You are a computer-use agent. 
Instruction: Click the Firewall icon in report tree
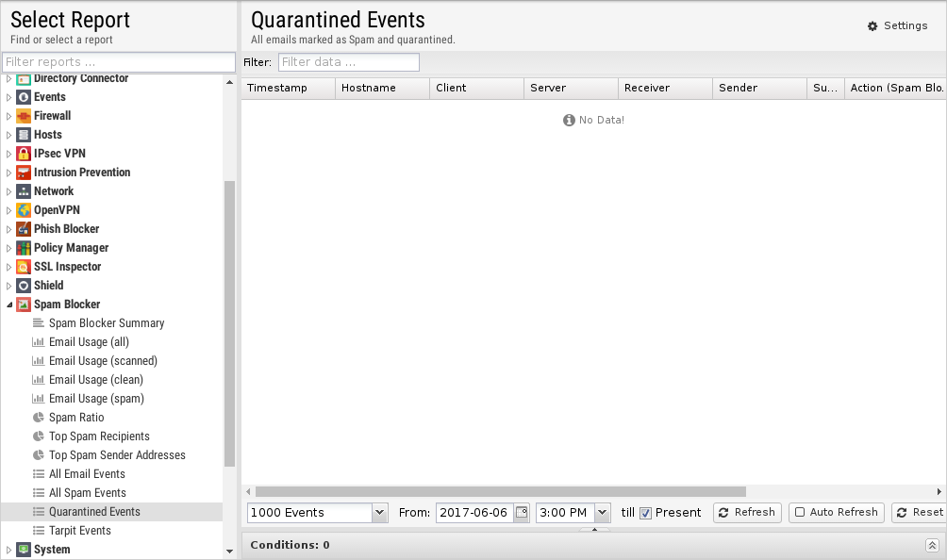tap(24, 116)
